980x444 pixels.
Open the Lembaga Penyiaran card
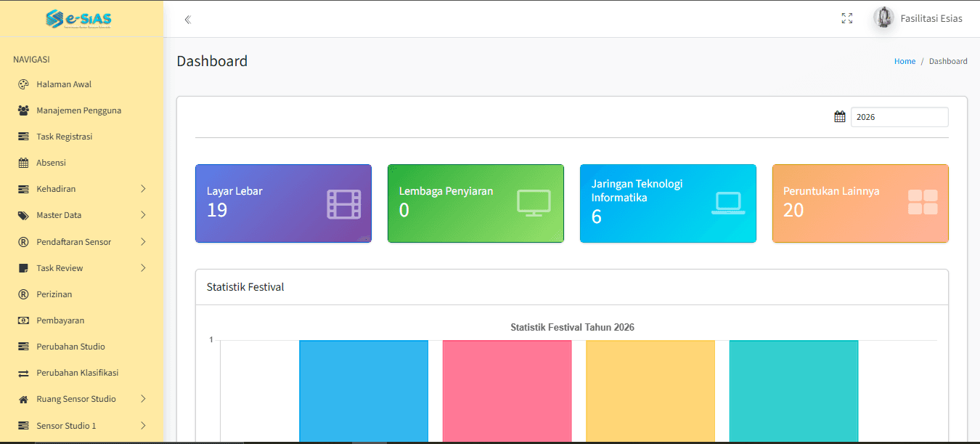click(475, 203)
